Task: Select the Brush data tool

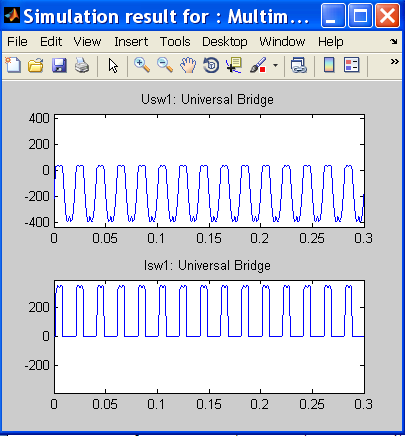Action: (258, 65)
